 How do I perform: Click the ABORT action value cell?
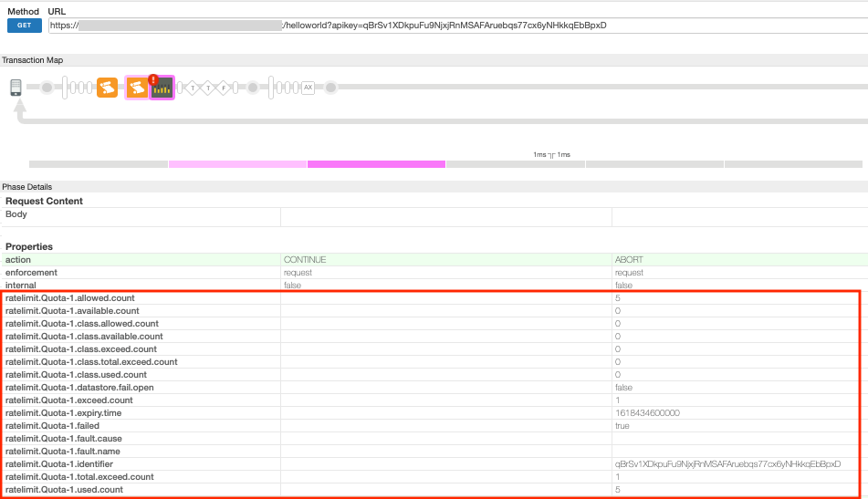[x=630, y=260]
